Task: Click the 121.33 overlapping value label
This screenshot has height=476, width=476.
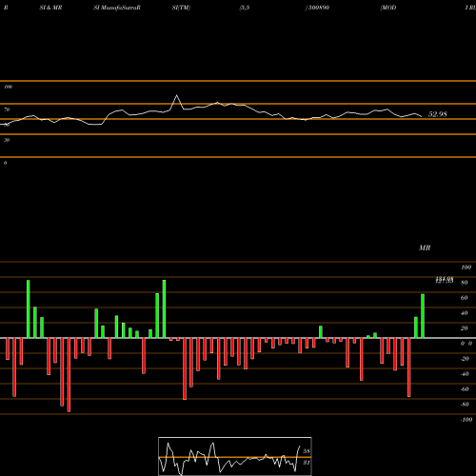Action: (x=445, y=281)
